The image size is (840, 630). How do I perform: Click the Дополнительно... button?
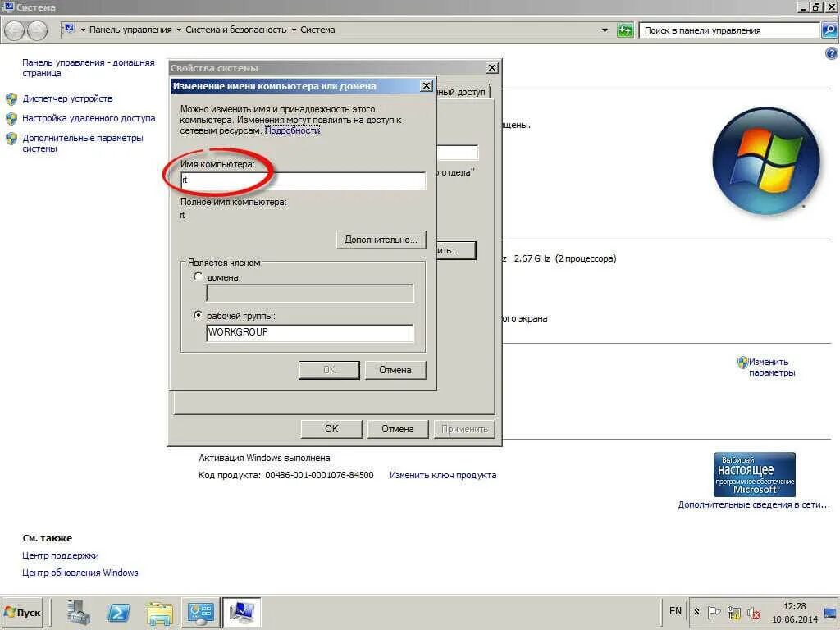click(381, 240)
